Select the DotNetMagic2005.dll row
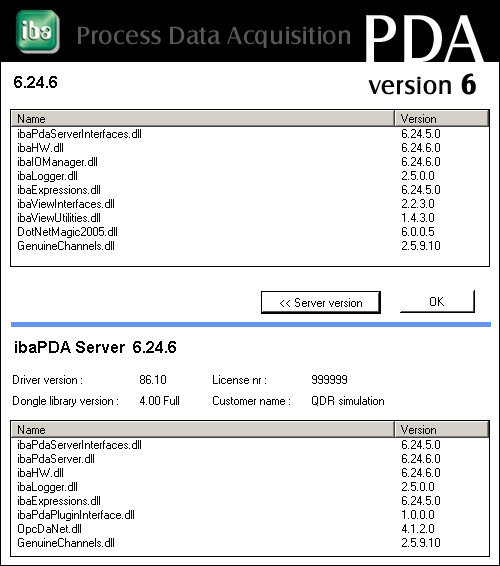 coord(250,232)
